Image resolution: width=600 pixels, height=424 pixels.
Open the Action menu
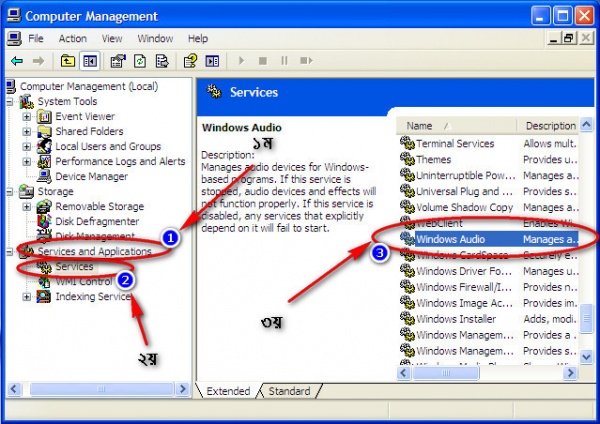coord(73,39)
